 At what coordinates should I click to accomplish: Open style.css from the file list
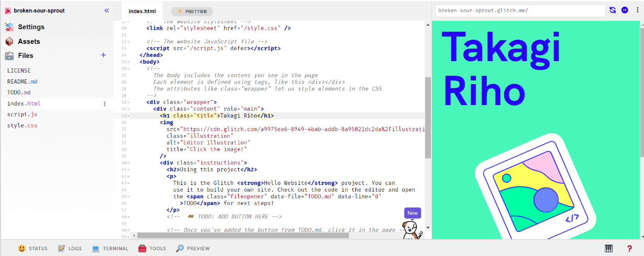22,125
